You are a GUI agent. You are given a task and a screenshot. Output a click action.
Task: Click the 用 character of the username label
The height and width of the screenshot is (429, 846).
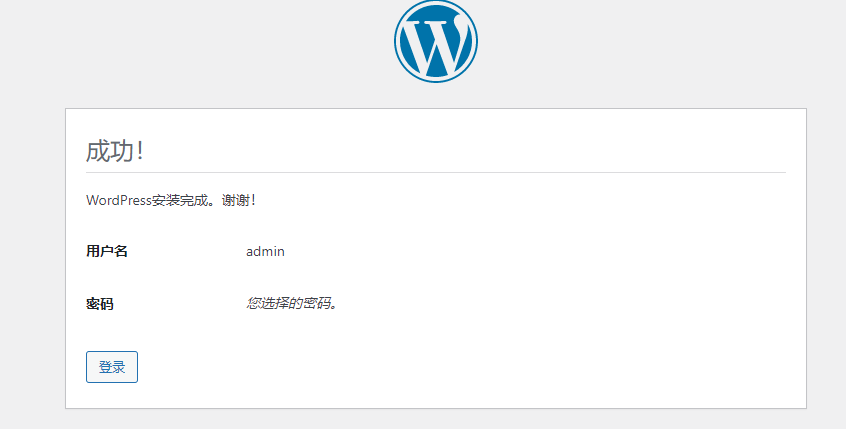point(93,251)
